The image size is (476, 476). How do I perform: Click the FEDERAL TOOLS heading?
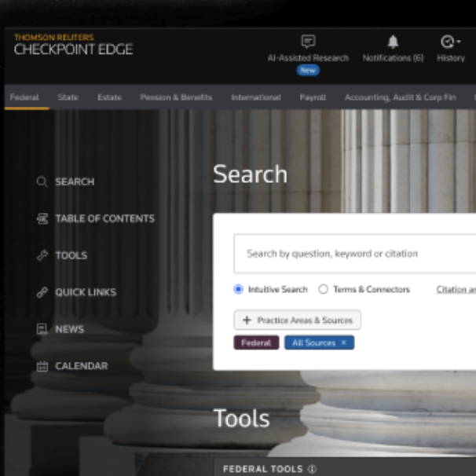click(x=263, y=469)
